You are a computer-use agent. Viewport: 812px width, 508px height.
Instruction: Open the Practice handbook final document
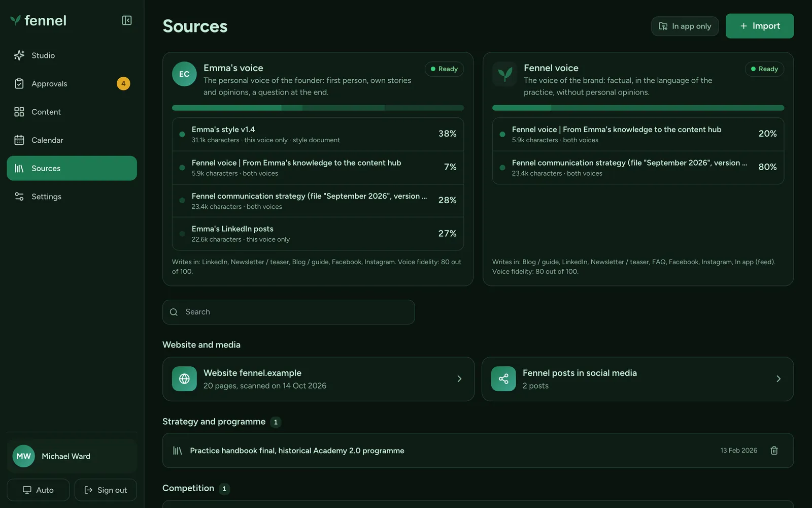click(x=478, y=451)
